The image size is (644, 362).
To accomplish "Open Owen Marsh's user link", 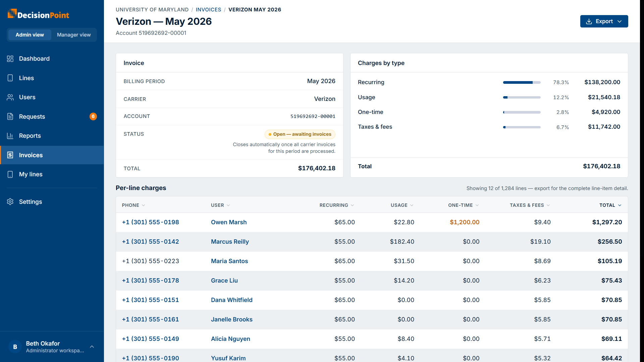I will pyautogui.click(x=229, y=222).
